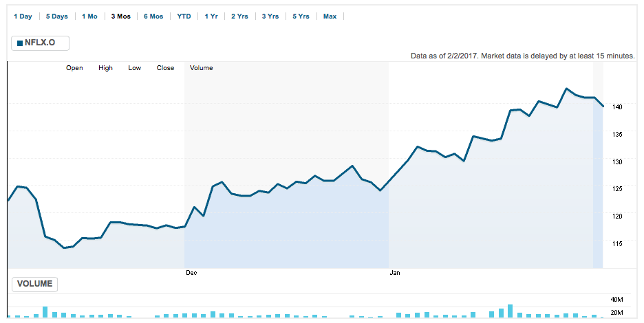The image size is (644, 323).
Task: Select the 1 Day time range
Action: [23, 16]
